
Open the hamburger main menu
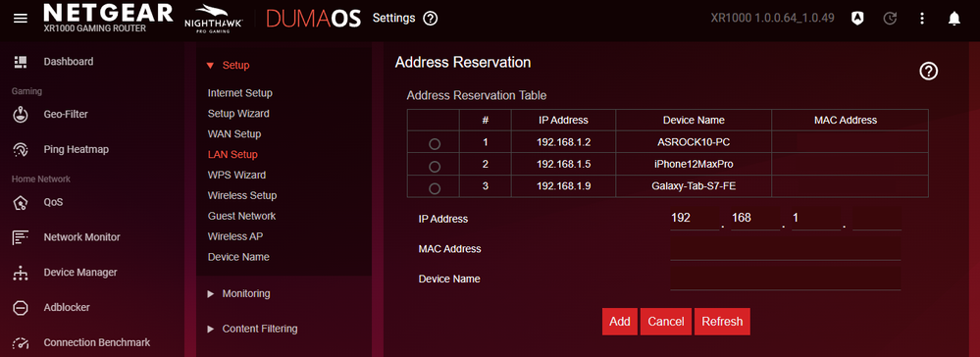[x=21, y=18]
